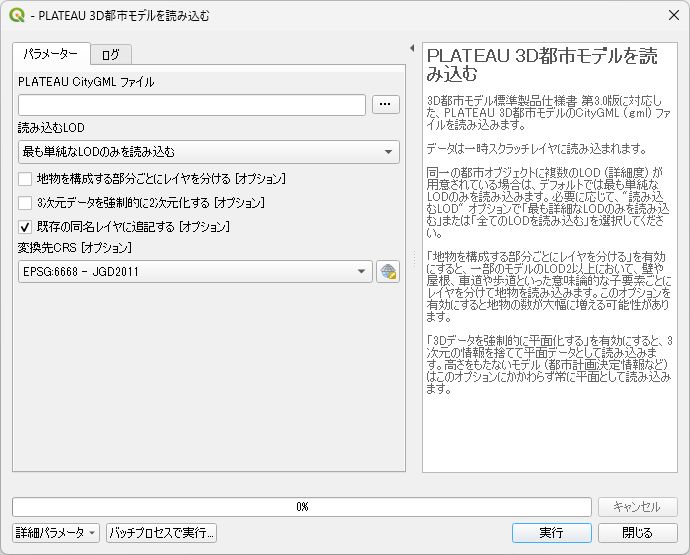Viewport: 690px width, 555px height.
Task: Click the 変換先CRS [オプション] label
Action: point(75,248)
